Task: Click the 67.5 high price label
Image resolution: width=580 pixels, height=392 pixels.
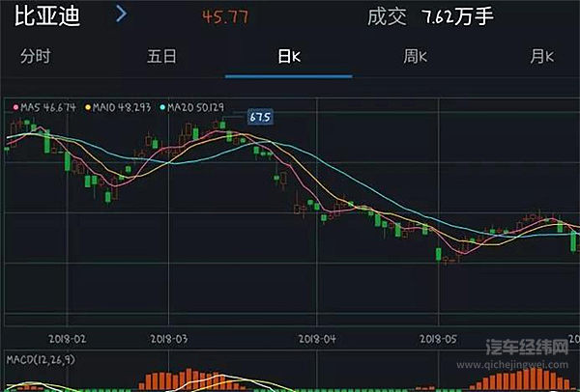Action: pyautogui.click(x=260, y=117)
